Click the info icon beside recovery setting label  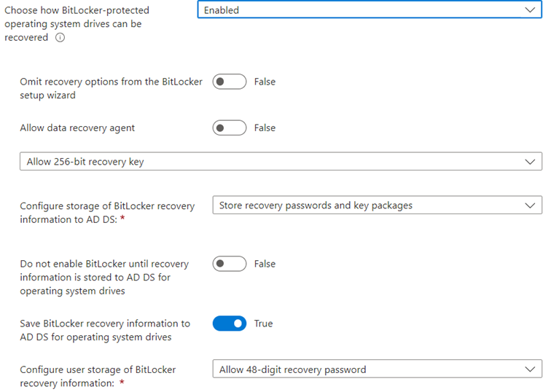(60, 38)
